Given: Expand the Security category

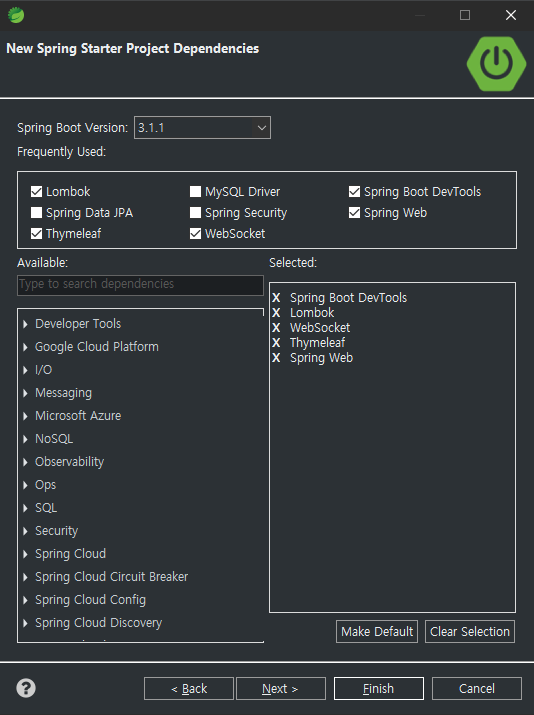Looking at the screenshot, I should point(26,531).
